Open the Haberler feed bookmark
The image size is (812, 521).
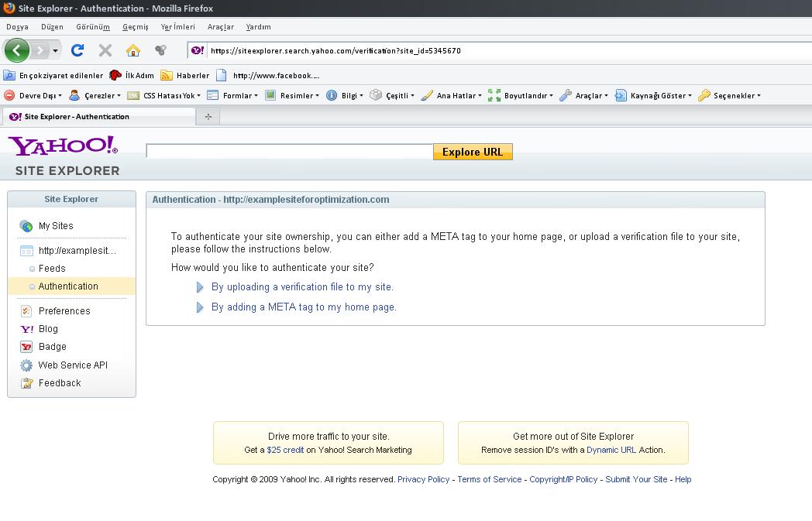point(185,76)
